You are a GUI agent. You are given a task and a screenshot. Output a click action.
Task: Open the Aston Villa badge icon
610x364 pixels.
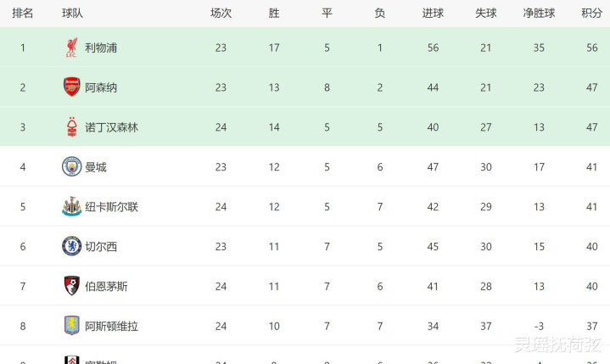(x=71, y=326)
